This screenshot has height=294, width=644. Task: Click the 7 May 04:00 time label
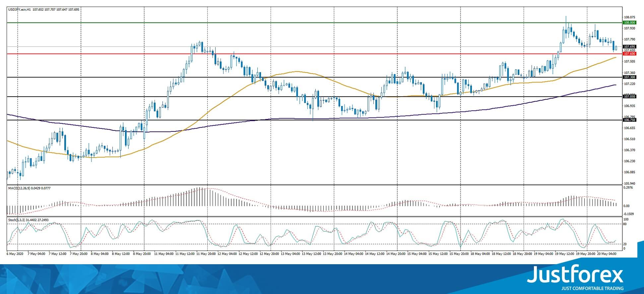click(x=37, y=254)
